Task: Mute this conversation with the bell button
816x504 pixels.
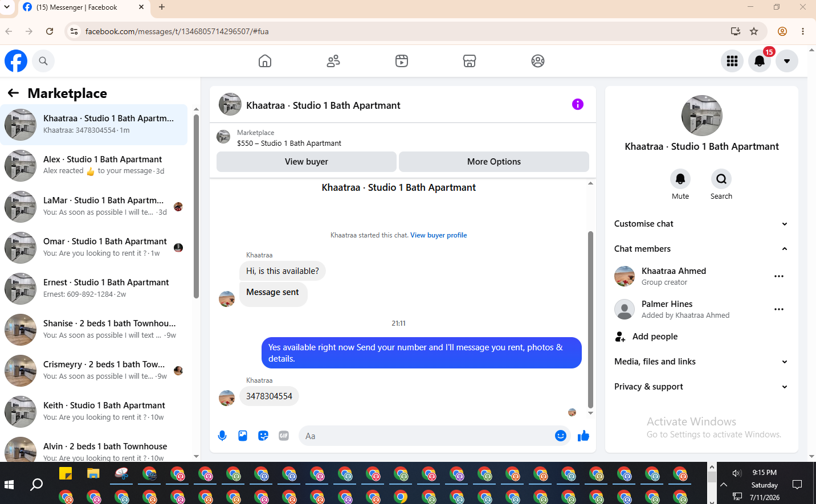Action: (x=680, y=179)
